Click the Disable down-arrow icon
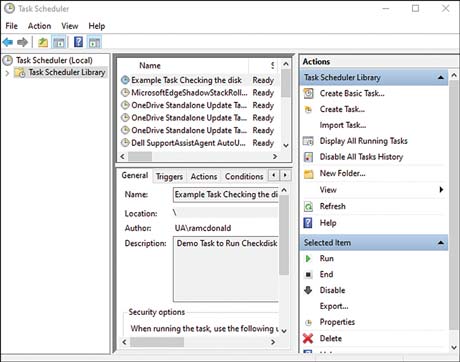 point(308,290)
